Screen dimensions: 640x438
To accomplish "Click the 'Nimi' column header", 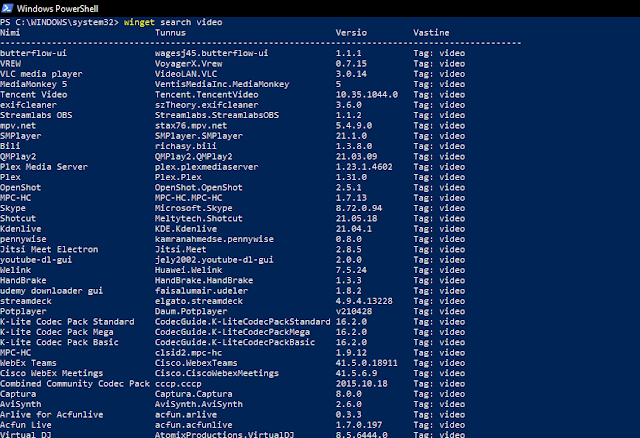I will point(10,33).
